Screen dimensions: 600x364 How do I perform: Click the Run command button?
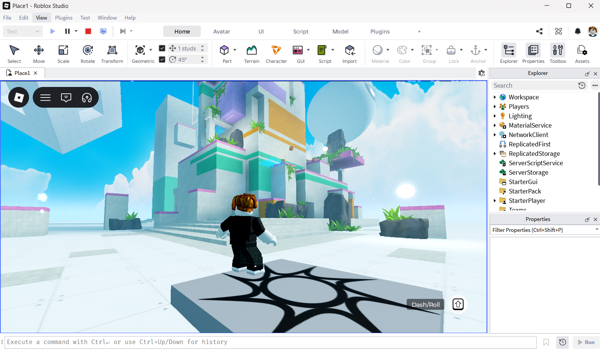point(586,342)
